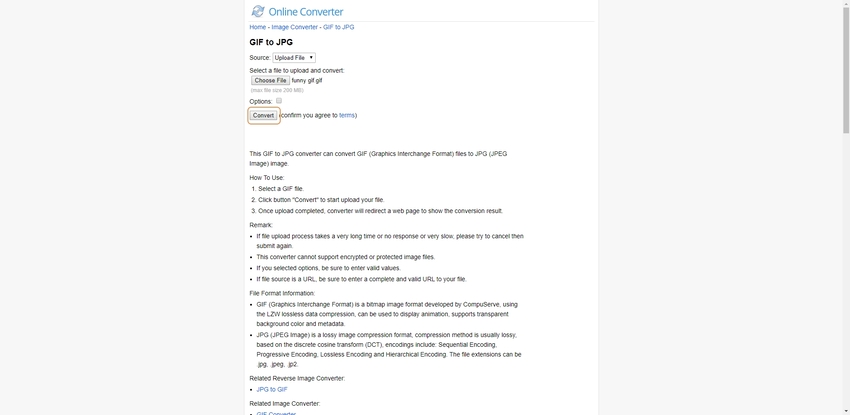850x415 pixels.
Task: Click the 'Source:' label text
Action: click(260, 58)
